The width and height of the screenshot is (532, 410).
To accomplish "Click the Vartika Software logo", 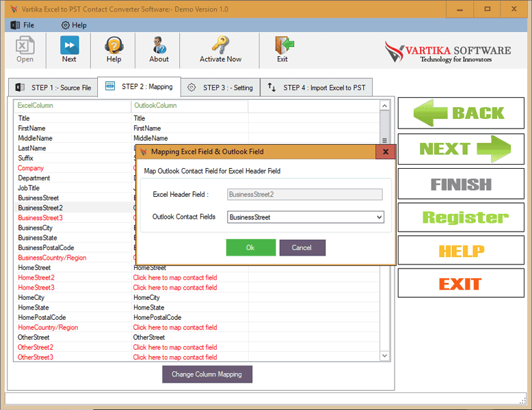I will [x=447, y=52].
